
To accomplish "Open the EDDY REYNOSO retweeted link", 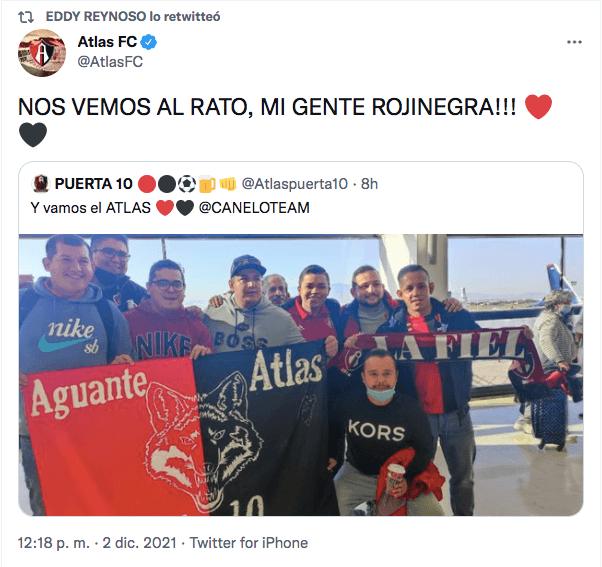I will pos(133,17).
